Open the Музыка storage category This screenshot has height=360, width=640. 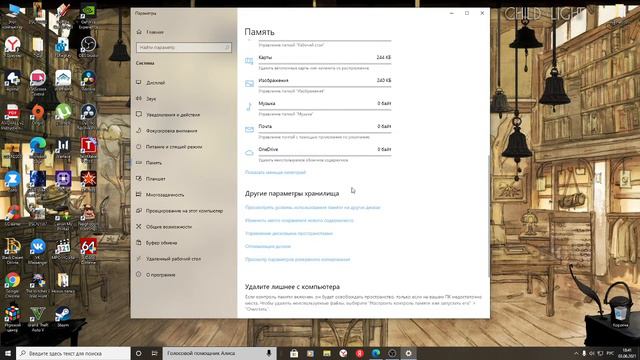(x=318, y=108)
